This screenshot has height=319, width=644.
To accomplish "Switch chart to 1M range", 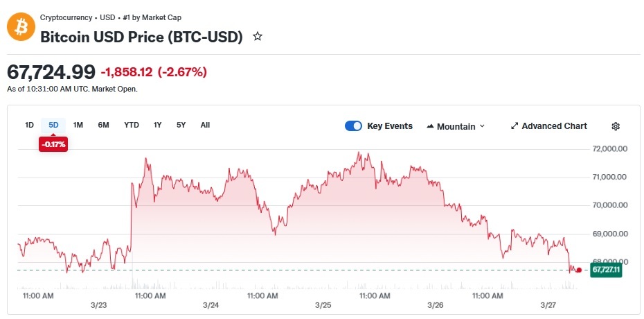I will tap(78, 125).
